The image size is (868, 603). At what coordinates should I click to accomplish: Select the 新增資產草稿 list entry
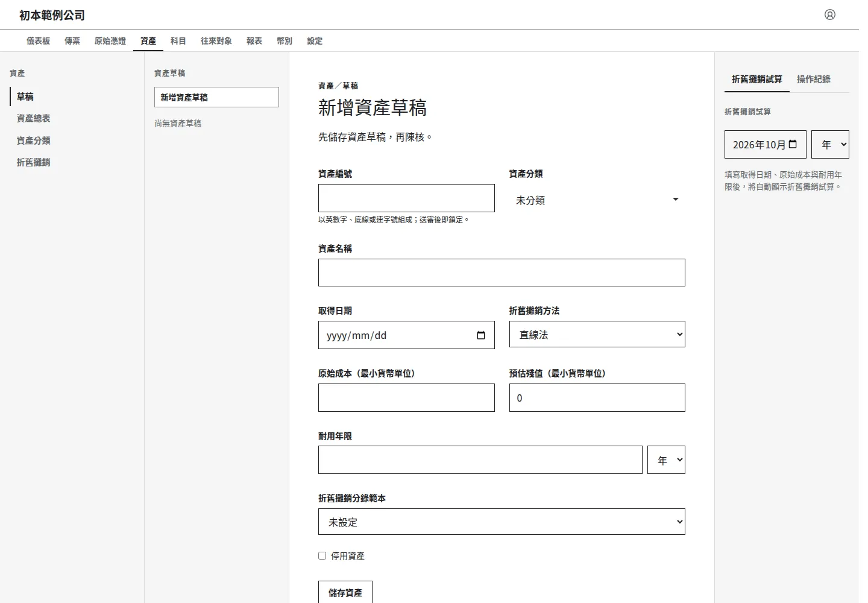pos(216,97)
